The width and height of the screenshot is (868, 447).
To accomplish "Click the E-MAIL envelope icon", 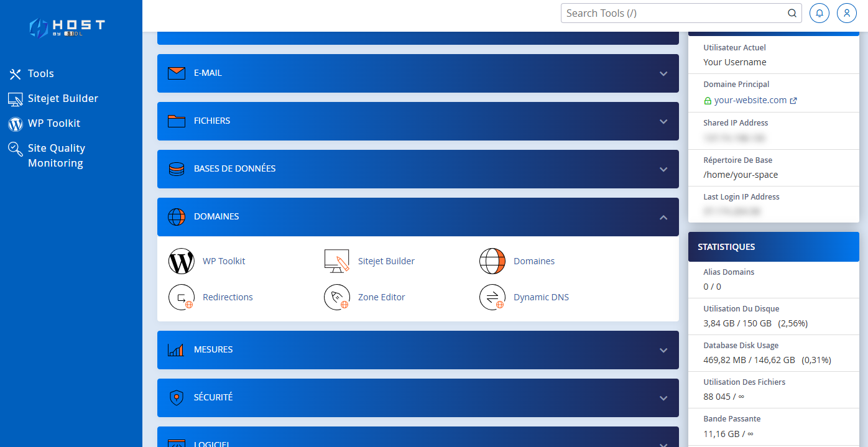I will 177,73.
